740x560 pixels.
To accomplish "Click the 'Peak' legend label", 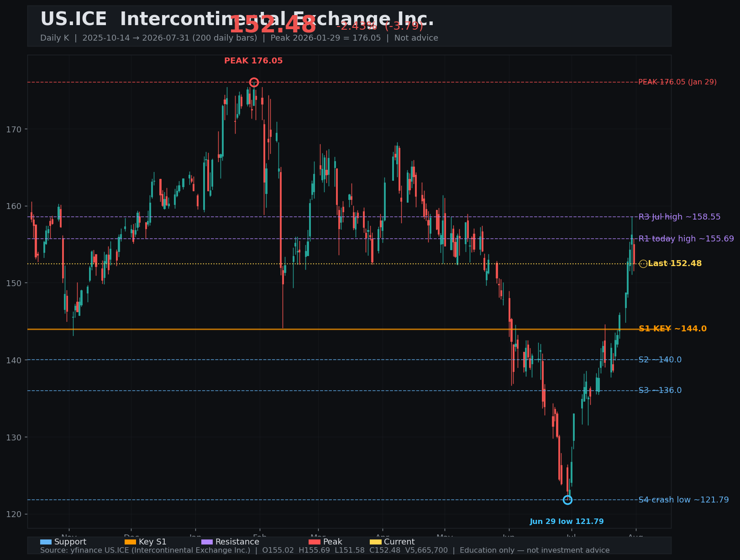I will click(x=332, y=542).
